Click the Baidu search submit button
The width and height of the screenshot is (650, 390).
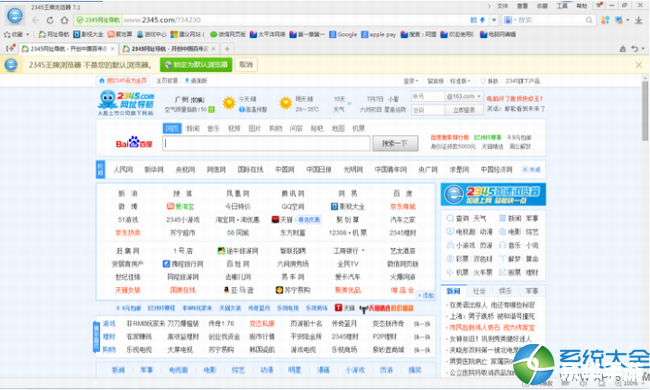point(395,143)
